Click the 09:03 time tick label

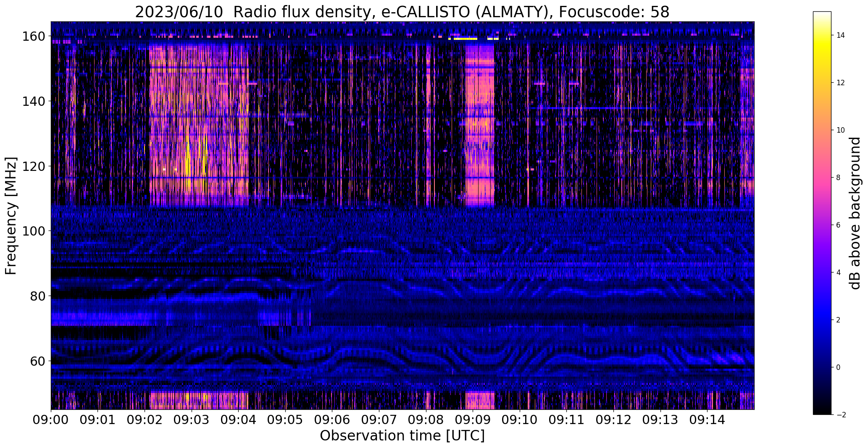192,419
